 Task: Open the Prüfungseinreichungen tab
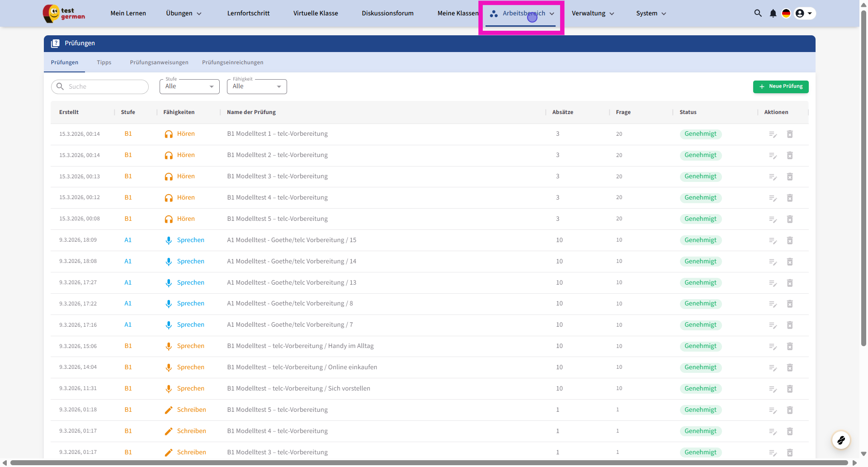(x=232, y=62)
